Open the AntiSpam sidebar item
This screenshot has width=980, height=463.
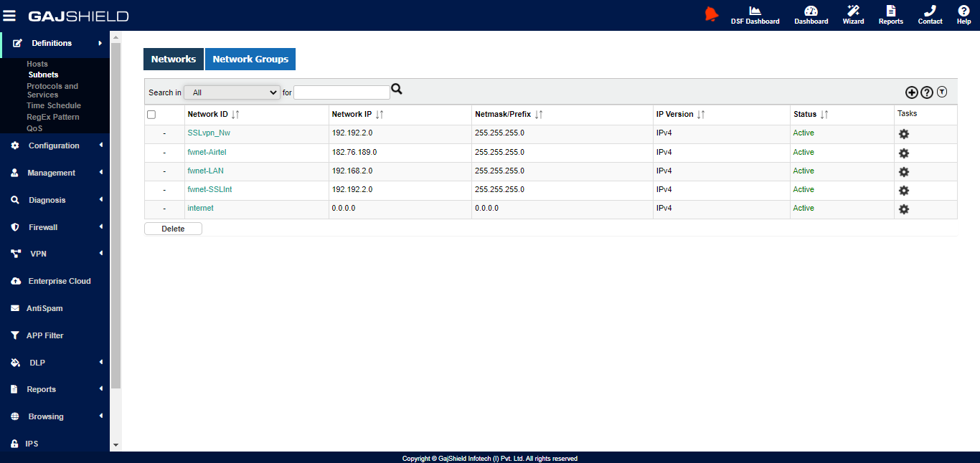pos(55,308)
